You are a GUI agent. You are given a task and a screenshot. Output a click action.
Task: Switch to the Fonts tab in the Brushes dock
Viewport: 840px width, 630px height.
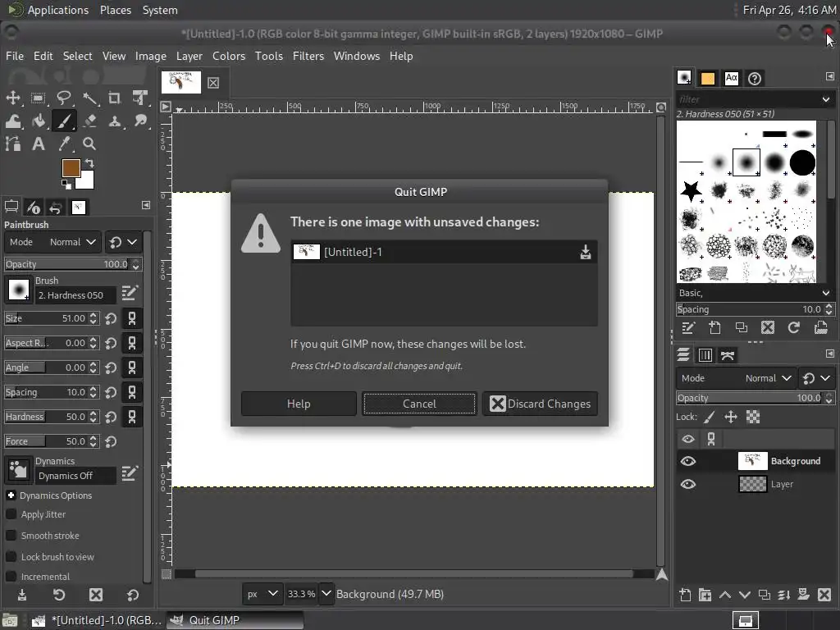point(731,78)
